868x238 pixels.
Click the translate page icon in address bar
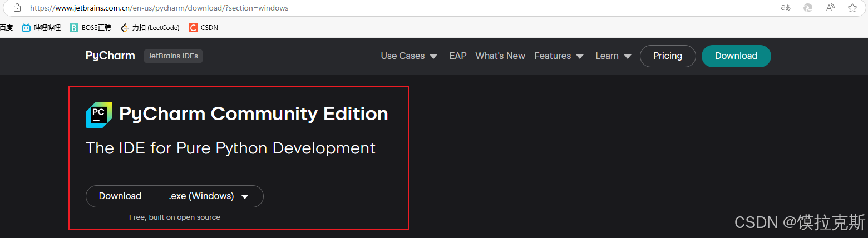[786, 8]
